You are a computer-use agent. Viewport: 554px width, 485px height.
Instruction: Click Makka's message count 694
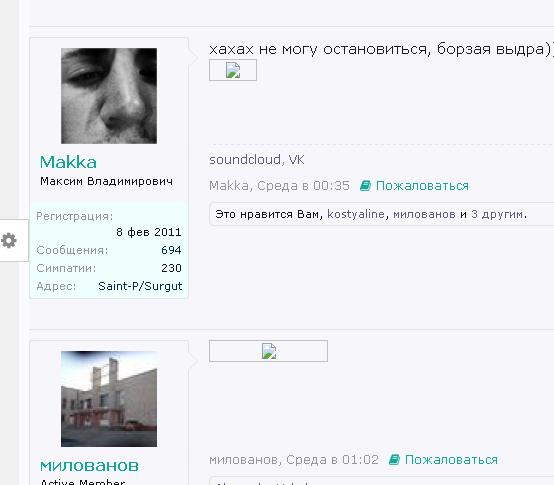tap(171, 250)
